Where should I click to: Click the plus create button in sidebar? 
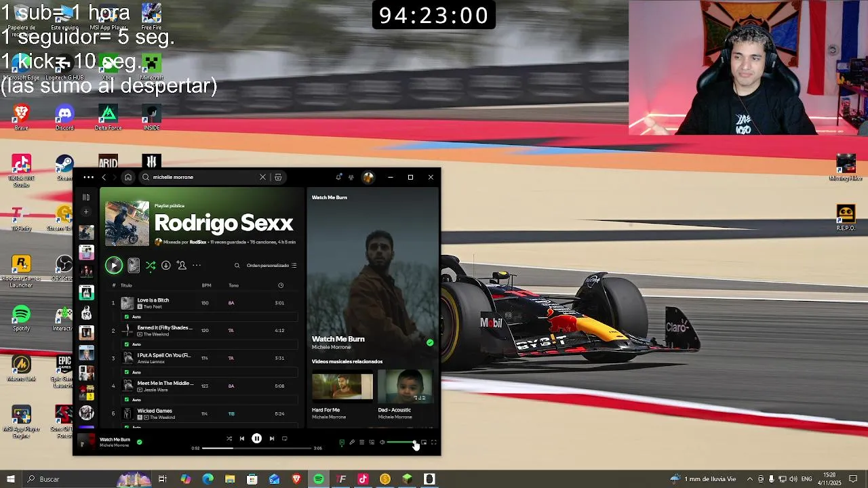[86, 212]
